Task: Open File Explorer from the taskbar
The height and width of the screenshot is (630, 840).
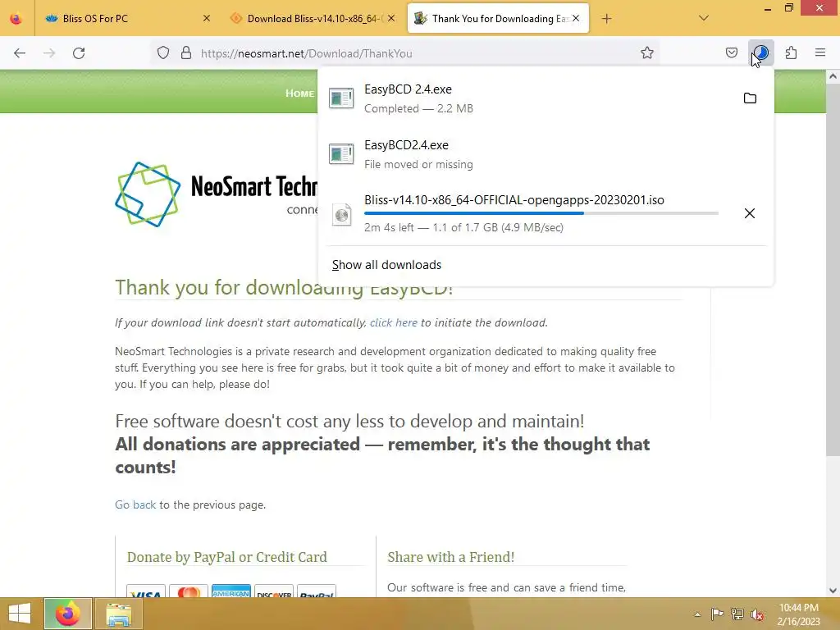Action: click(x=118, y=614)
